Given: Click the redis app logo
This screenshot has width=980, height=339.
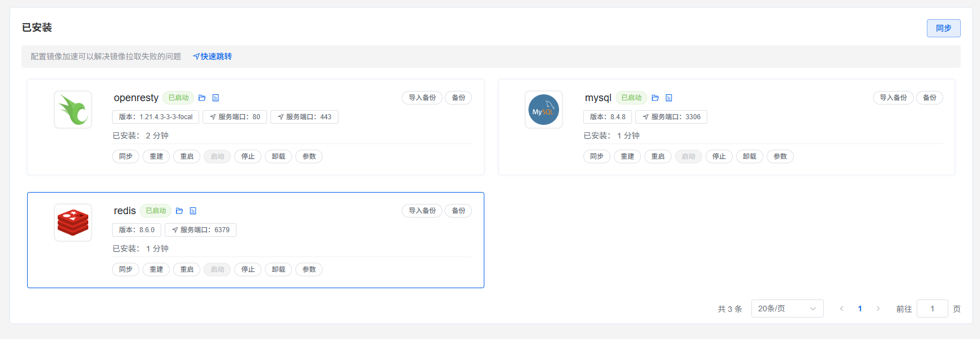Looking at the screenshot, I should pos(73,223).
